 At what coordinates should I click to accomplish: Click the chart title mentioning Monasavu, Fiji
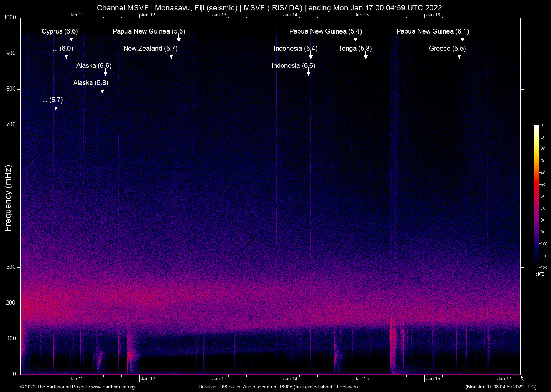tap(269, 8)
